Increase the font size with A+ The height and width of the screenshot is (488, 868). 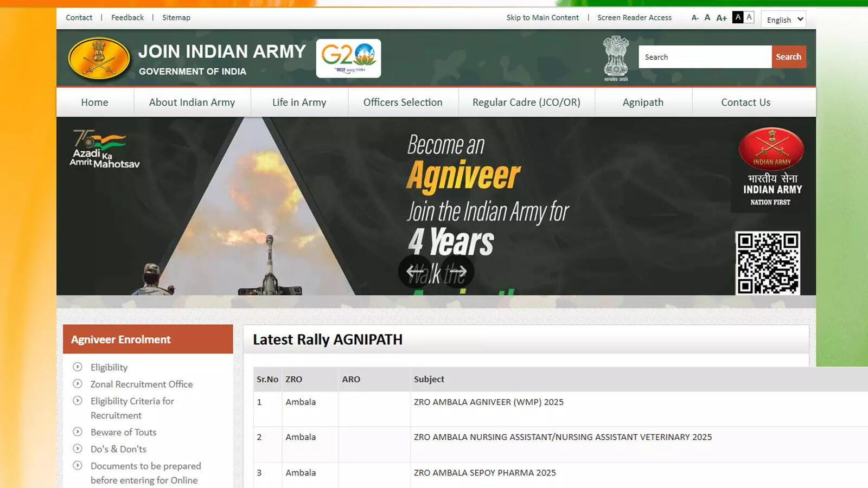[x=722, y=18]
